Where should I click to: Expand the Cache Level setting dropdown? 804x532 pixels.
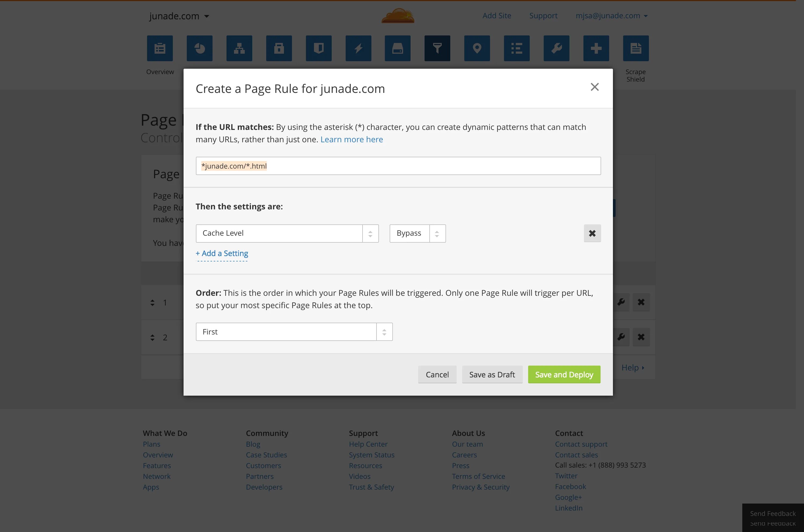(287, 234)
